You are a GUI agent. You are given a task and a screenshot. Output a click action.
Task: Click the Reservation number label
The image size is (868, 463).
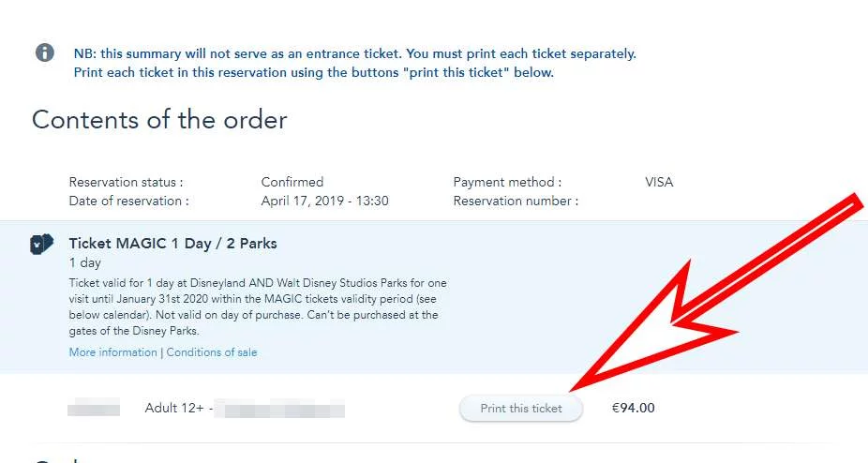[x=516, y=201]
